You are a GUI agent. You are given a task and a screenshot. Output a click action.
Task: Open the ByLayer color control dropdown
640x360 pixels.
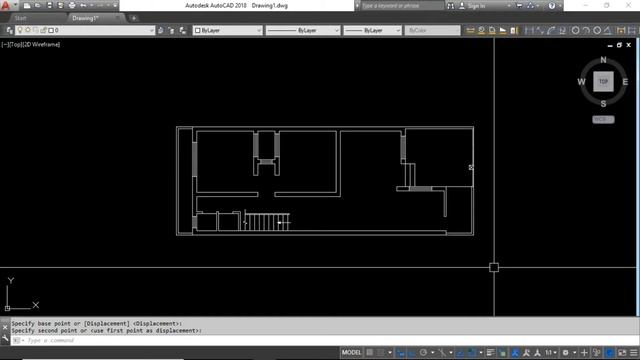(227, 30)
